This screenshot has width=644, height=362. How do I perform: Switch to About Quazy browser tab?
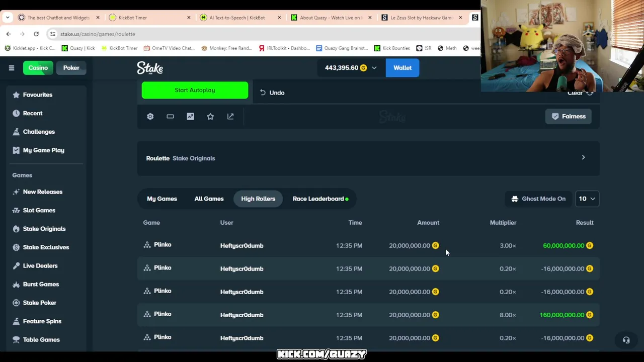(x=330, y=18)
